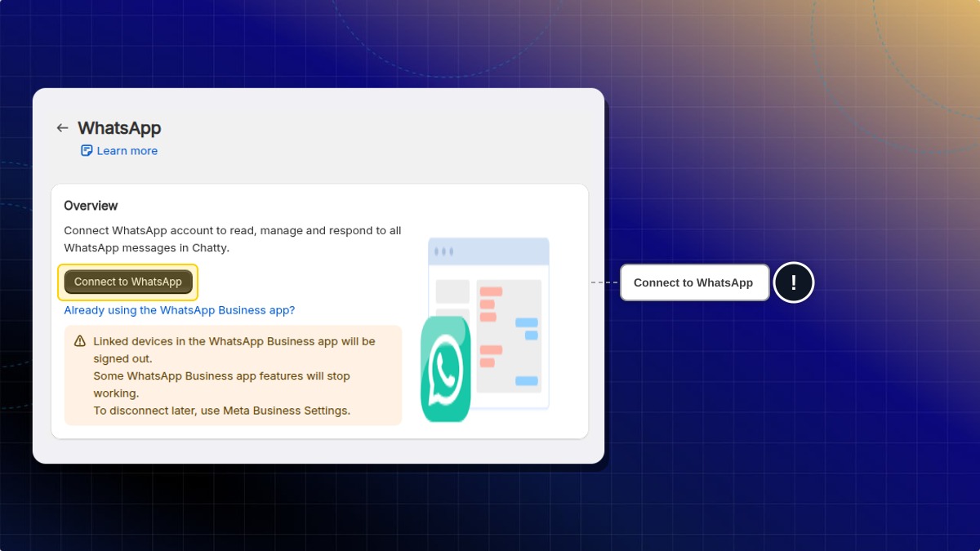Viewport: 980px width, 551px height.
Task: Click the warning triangle icon in notice
Action: pos(80,341)
